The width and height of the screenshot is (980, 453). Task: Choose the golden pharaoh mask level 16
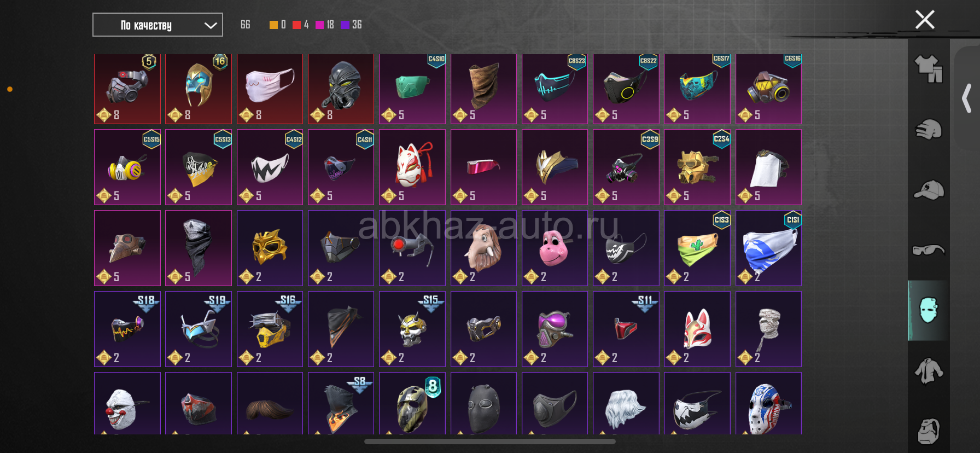coord(199,89)
